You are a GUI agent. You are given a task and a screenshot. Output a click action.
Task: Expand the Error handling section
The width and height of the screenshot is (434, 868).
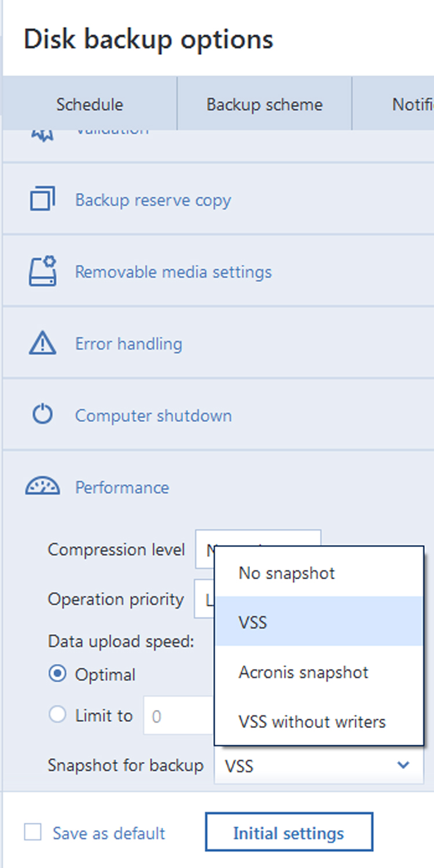point(128,344)
